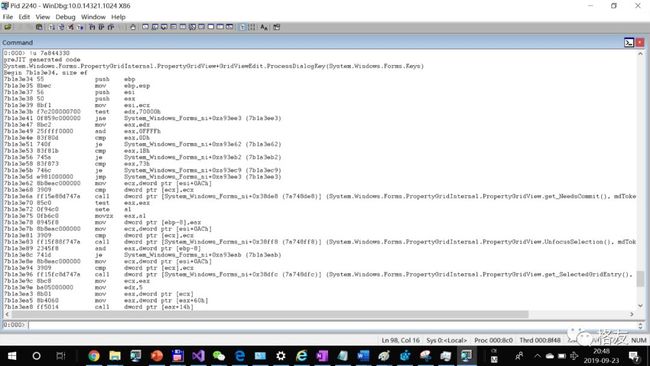
Task: Click the hand-shaped Insert Breakpoint icon
Action: [x=133, y=27]
